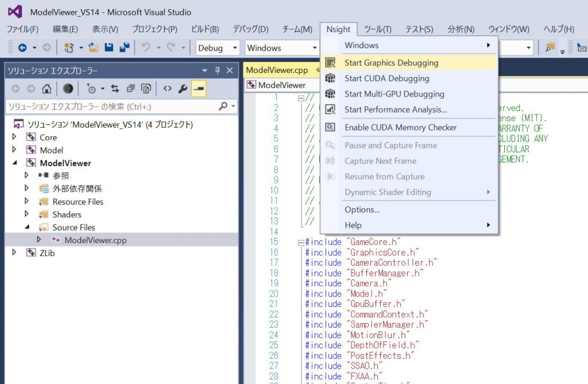Open the ModelViewer scope dropdown in editor
Viewport: 588px width, 384px height.
(x=282, y=85)
